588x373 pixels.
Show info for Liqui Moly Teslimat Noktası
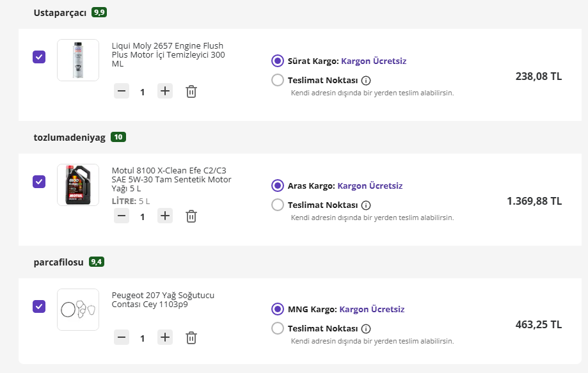[366, 81]
